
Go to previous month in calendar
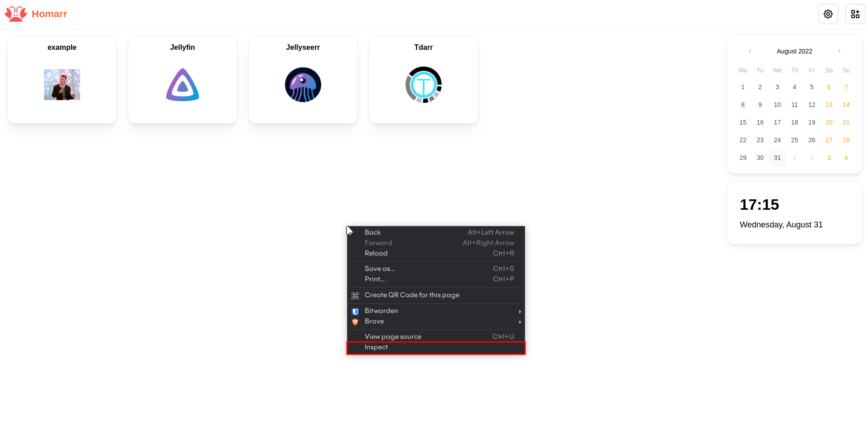pos(750,51)
